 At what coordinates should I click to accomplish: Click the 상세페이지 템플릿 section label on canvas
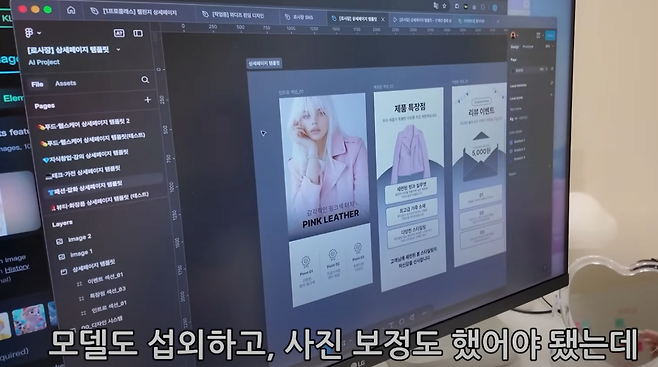point(264,63)
